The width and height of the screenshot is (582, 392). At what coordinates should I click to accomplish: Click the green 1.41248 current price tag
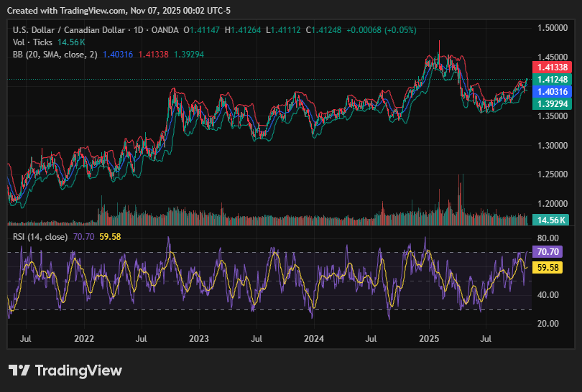tap(554, 79)
